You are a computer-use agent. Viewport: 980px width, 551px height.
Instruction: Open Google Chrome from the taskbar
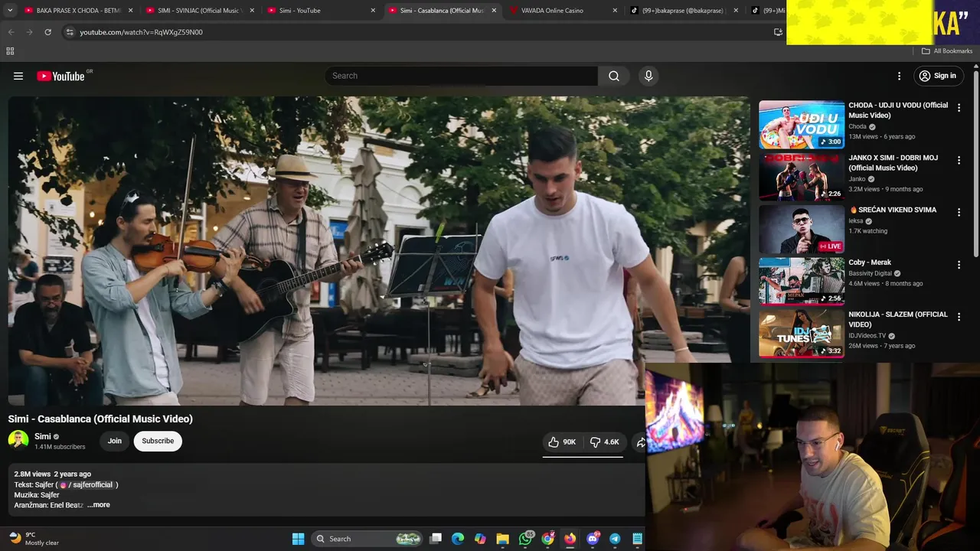pyautogui.click(x=547, y=539)
